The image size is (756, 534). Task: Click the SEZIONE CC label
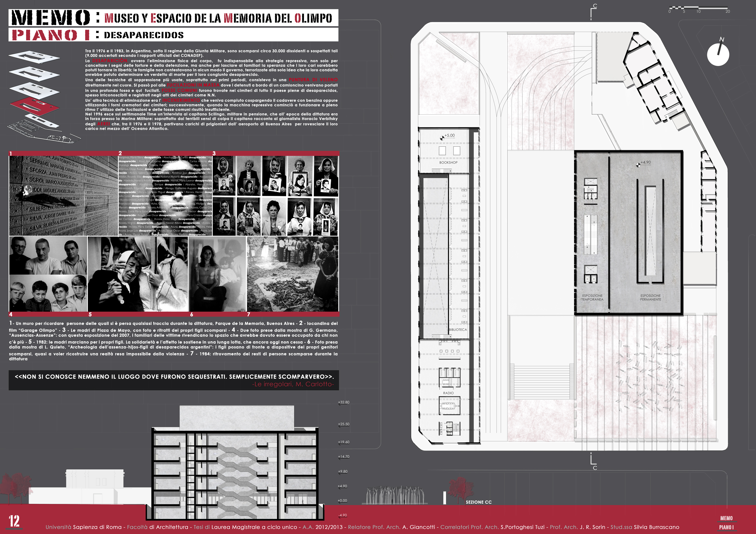(x=478, y=502)
